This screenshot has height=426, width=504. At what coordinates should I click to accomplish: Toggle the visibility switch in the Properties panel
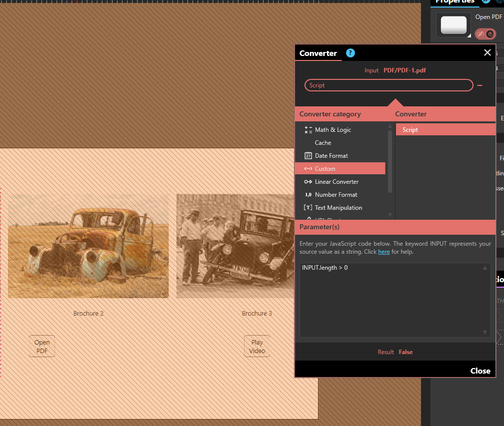[485, 33]
